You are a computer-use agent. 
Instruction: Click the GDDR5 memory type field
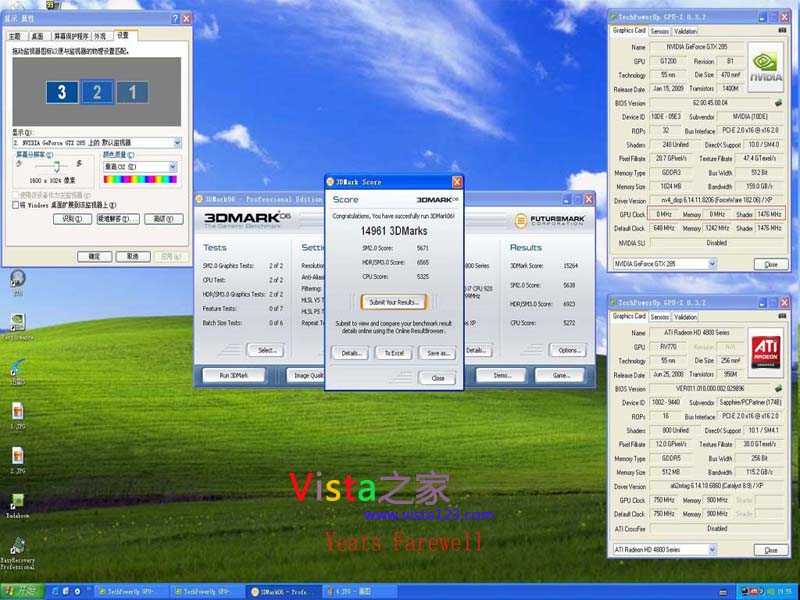(670, 458)
